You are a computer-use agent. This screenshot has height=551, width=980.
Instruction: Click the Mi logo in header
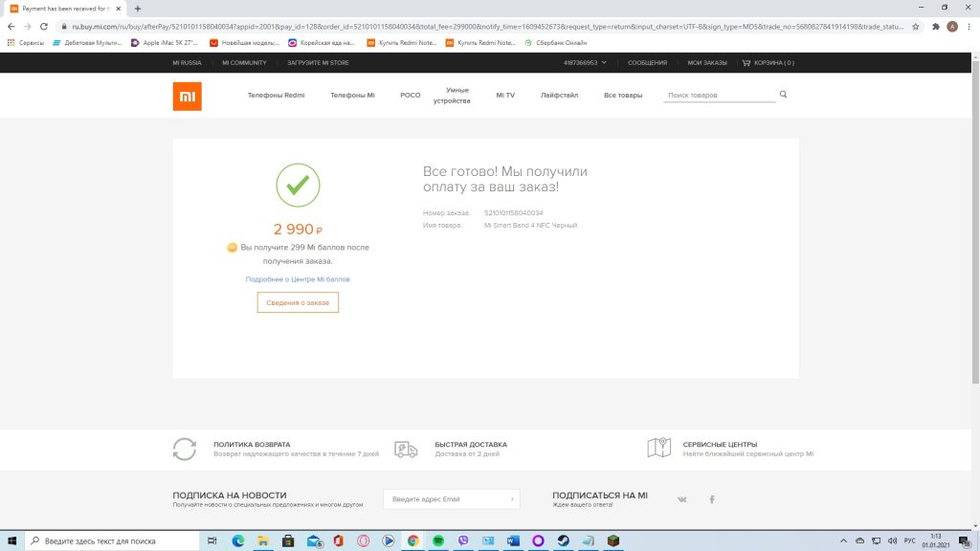187,96
